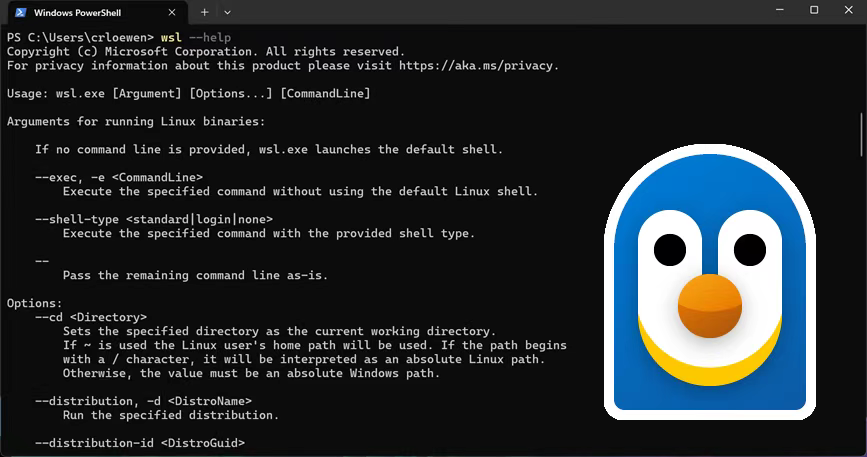The height and width of the screenshot is (457, 867).
Task: Click '--exec, -e <CommandLine>' text
Action: point(119,177)
